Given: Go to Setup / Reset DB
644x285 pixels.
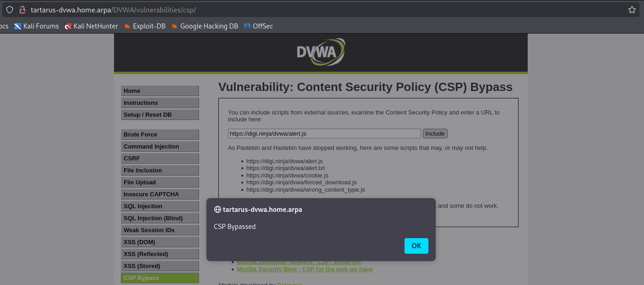Looking at the screenshot, I should point(160,114).
